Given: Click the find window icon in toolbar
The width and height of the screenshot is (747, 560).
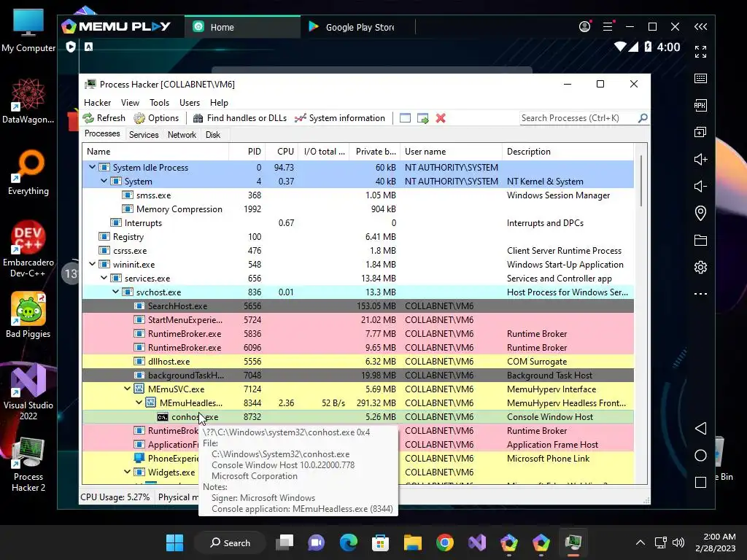Looking at the screenshot, I should click(x=405, y=118).
